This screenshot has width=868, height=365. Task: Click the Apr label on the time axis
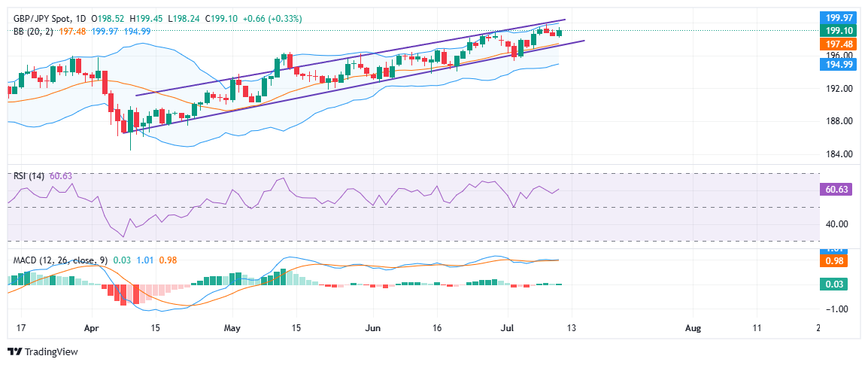click(92, 328)
